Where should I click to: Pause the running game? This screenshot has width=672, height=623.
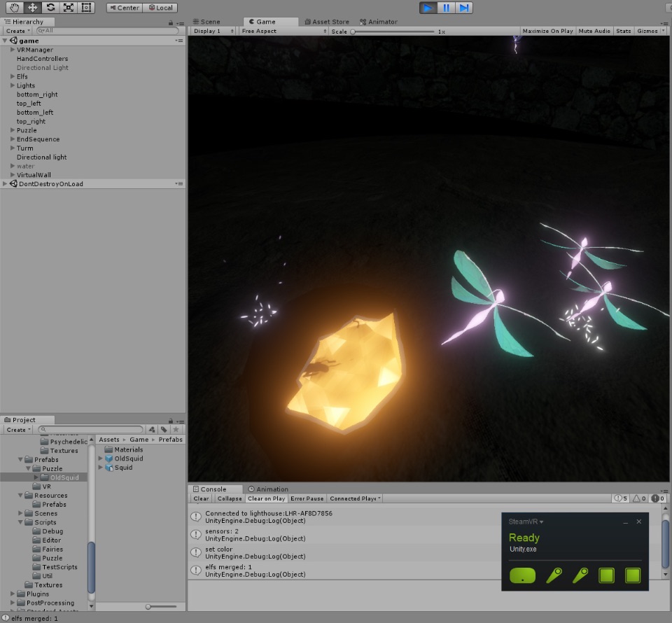click(x=446, y=8)
